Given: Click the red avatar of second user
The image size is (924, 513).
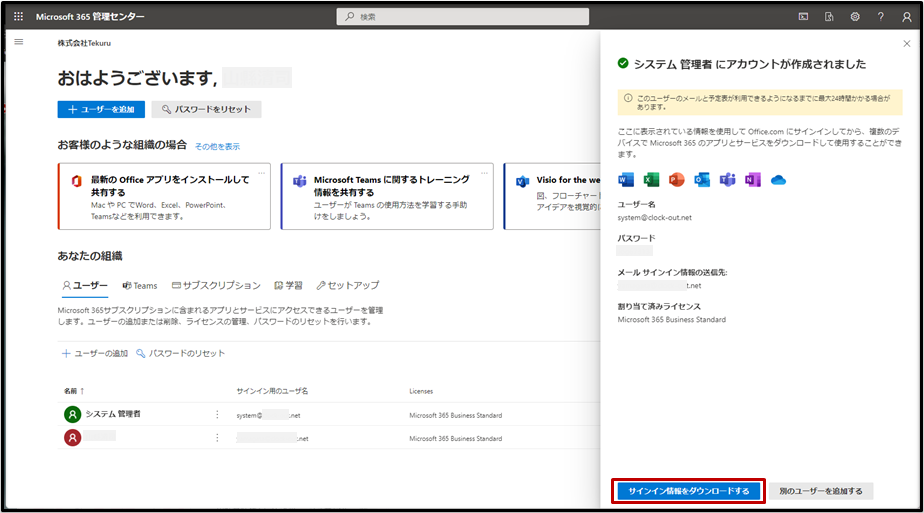Looking at the screenshot, I should click(72, 438).
